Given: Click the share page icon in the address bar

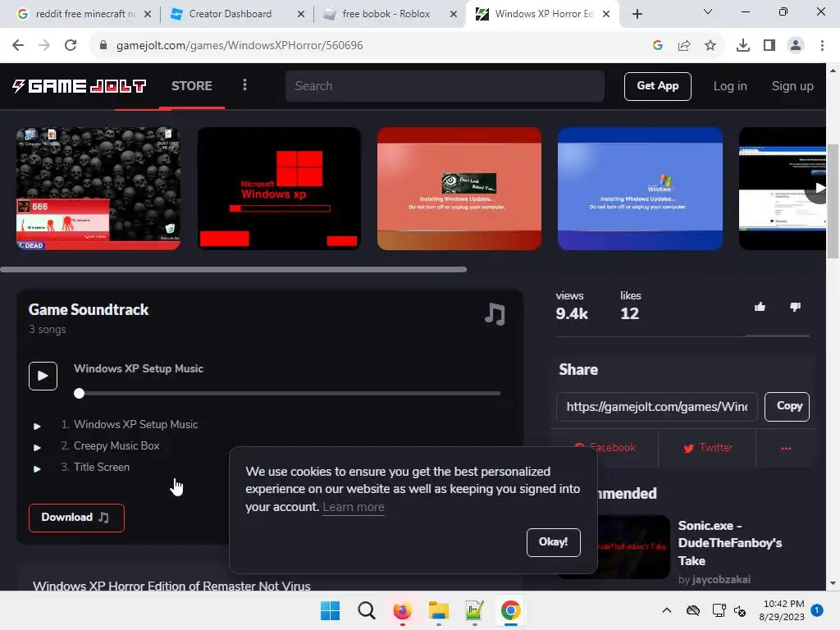Looking at the screenshot, I should point(684,46).
